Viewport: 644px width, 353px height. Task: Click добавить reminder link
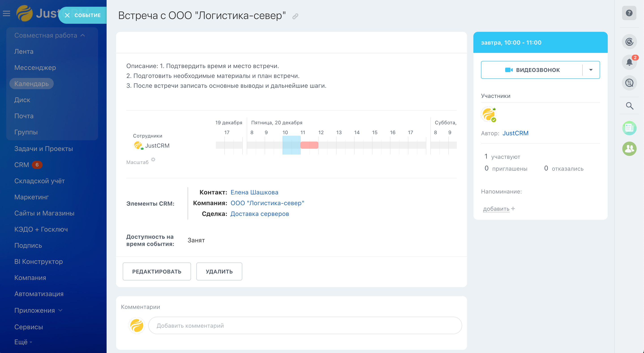click(x=496, y=209)
